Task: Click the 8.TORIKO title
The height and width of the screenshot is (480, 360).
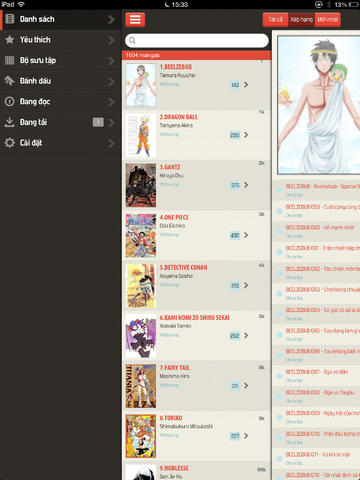Action: [171, 418]
